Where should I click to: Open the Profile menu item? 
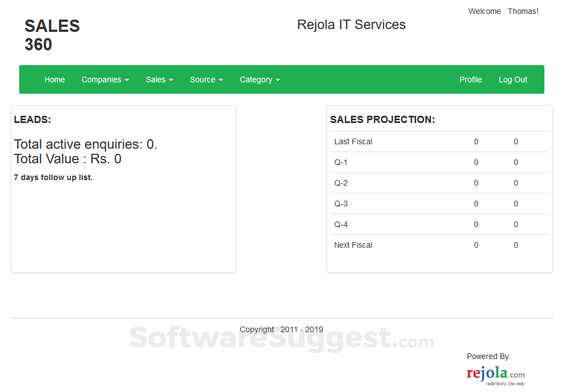click(x=471, y=79)
